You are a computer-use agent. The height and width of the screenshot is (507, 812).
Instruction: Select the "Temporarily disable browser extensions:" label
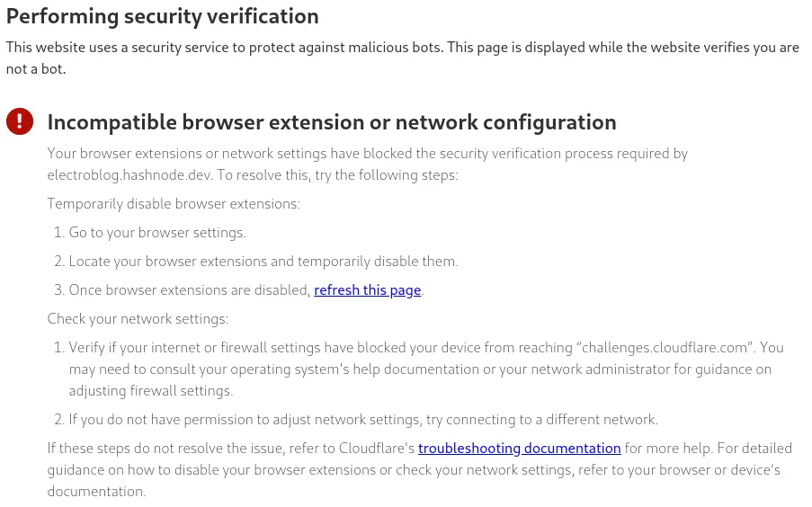point(174,204)
